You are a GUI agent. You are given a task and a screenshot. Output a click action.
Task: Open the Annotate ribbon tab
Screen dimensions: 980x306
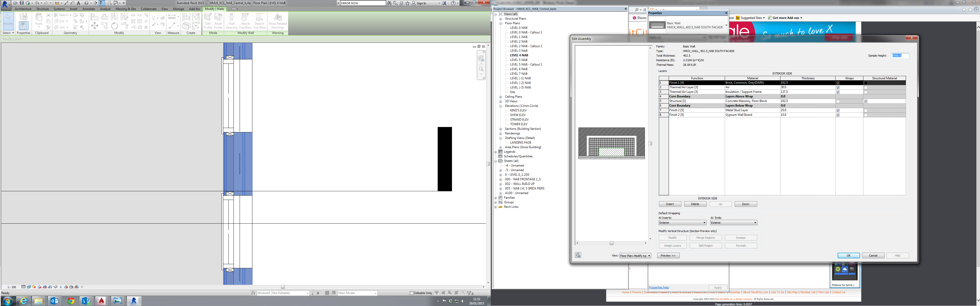coord(89,9)
